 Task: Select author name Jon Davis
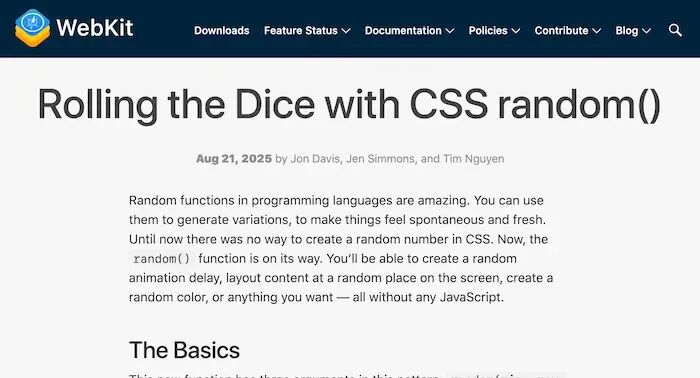point(315,159)
